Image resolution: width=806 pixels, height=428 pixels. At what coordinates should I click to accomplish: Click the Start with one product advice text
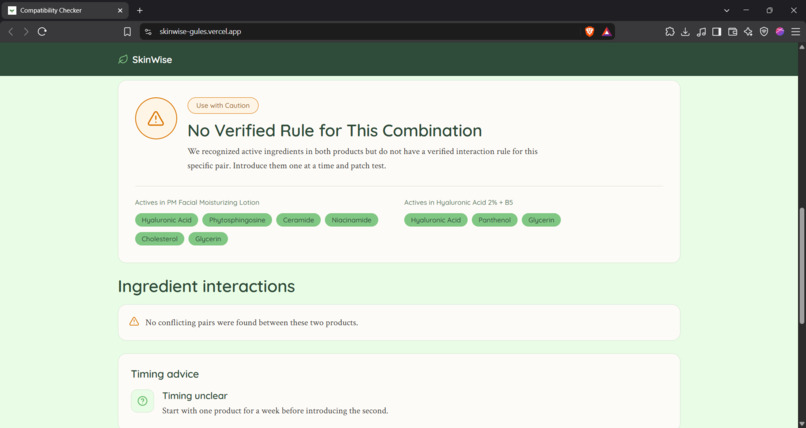[x=275, y=411]
